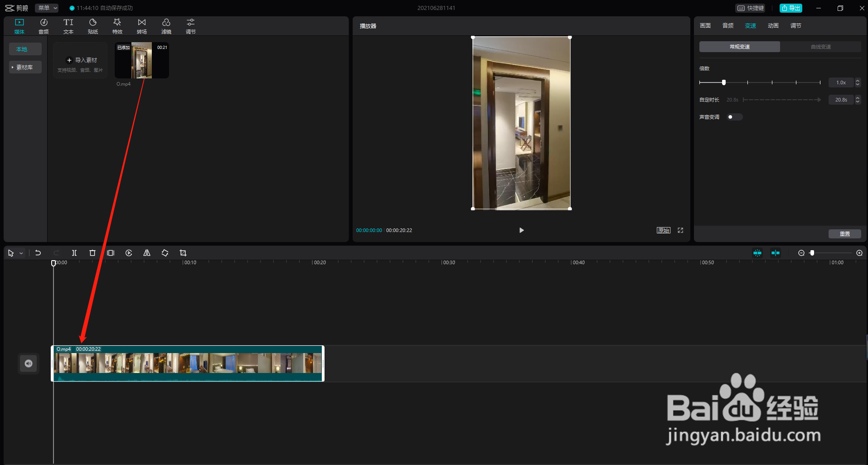
Task: Zoom out the timeline with minus icon
Action: (x=801, y=253)
